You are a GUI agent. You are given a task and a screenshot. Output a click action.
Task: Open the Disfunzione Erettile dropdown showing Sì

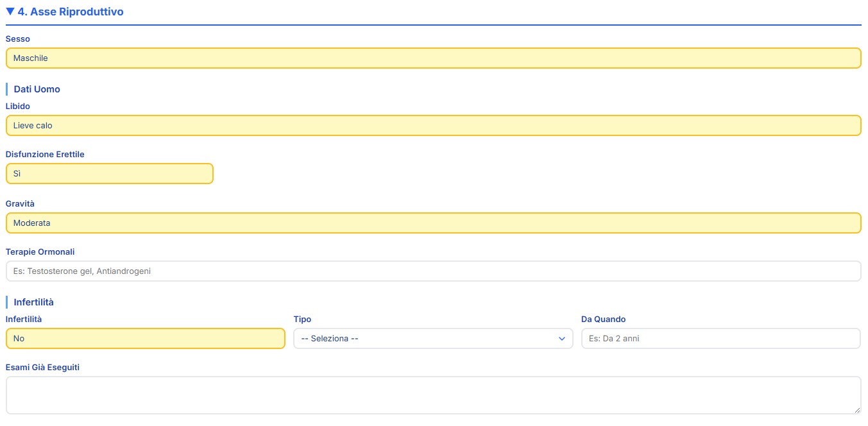pyautogui.click(x=109, y=174)
